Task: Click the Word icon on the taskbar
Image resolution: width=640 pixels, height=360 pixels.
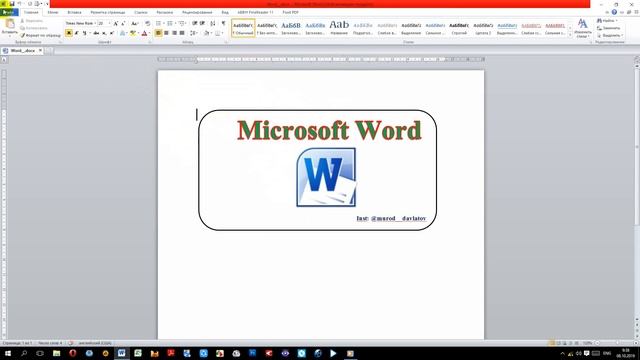Action: [122, 353]
